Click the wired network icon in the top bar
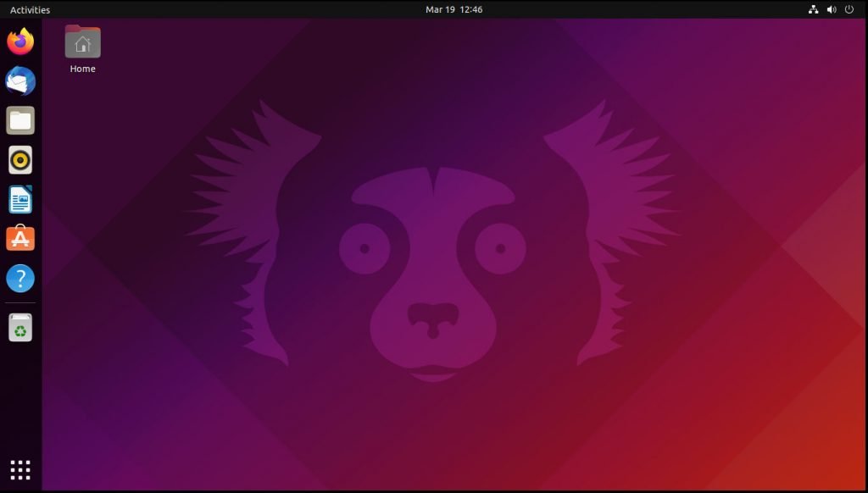The height and width of the screenshot is (493, 868). coord(811,9)
